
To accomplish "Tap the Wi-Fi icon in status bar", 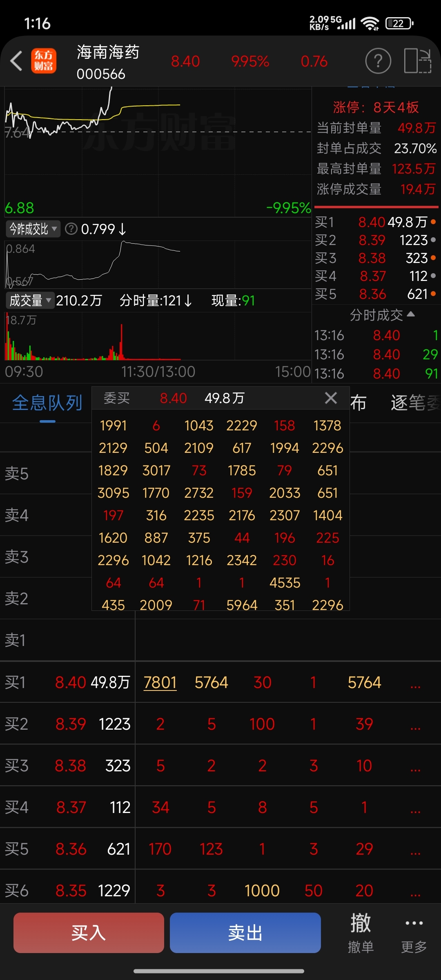I will [370, 24].
